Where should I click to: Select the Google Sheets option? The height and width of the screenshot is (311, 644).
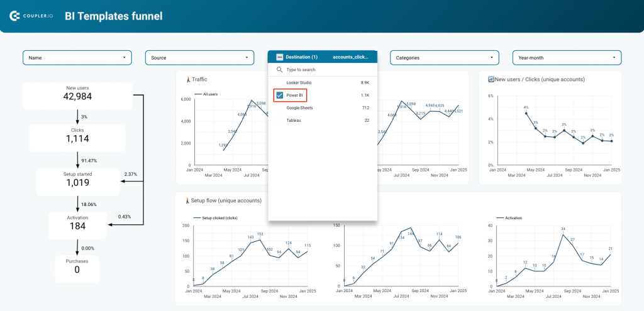(323, 108)
